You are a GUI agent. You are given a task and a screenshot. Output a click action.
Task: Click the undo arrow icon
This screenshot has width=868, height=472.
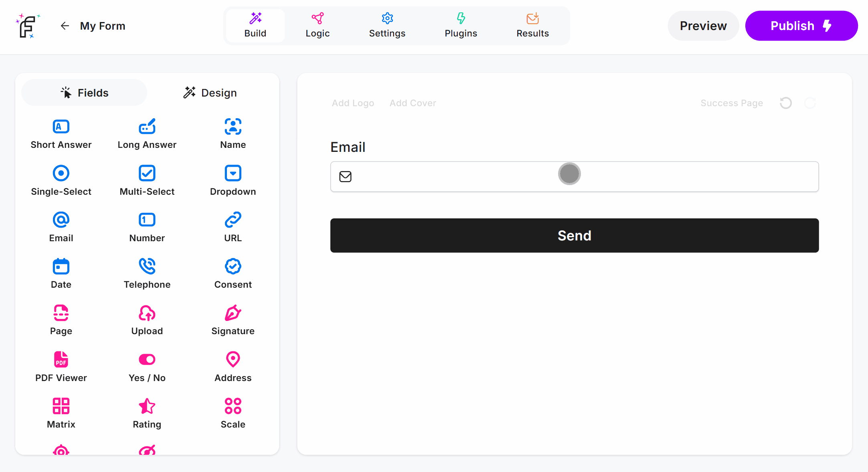[x=786, y=103]
